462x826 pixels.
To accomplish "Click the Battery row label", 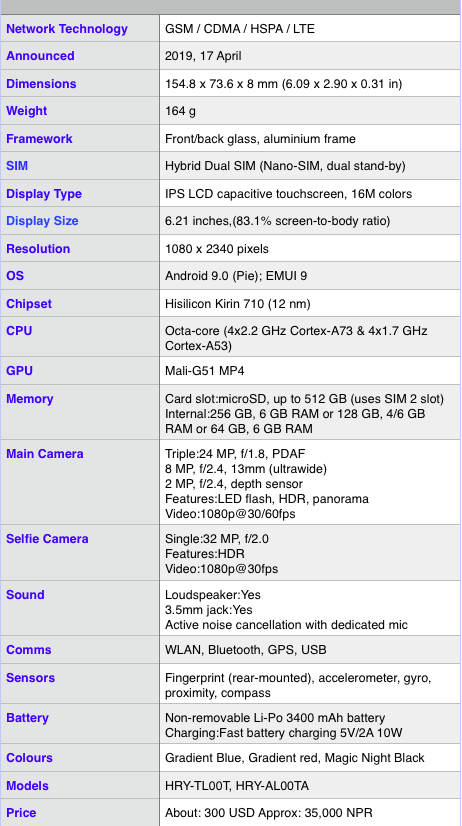I will (27, 718).
